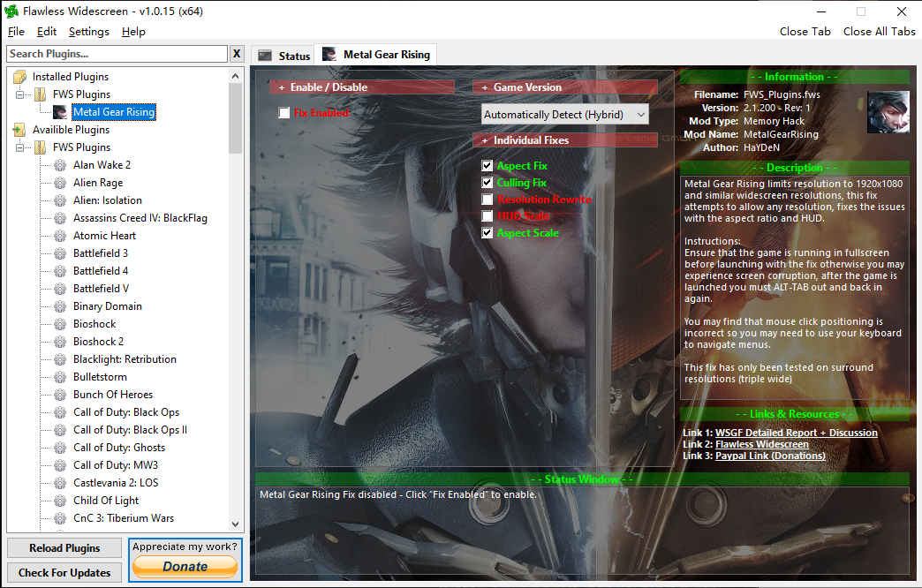Click the gear icon beside Alien: Isolation
922x588 pixels.
60,200
